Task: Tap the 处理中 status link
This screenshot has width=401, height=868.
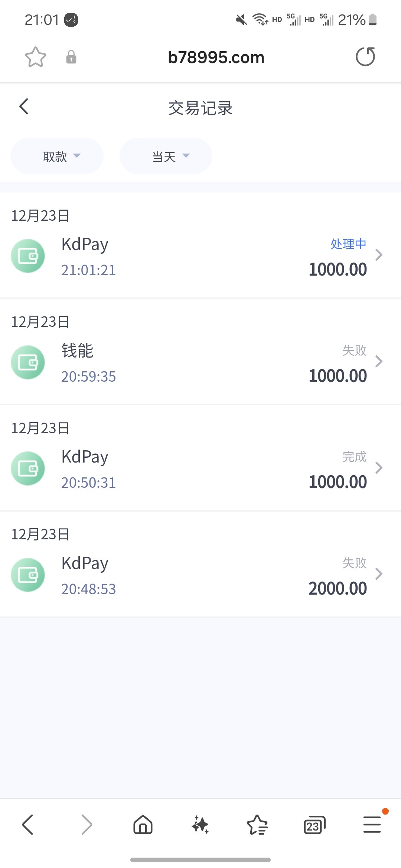Action: pyautogui.click(x=348, y=244)
